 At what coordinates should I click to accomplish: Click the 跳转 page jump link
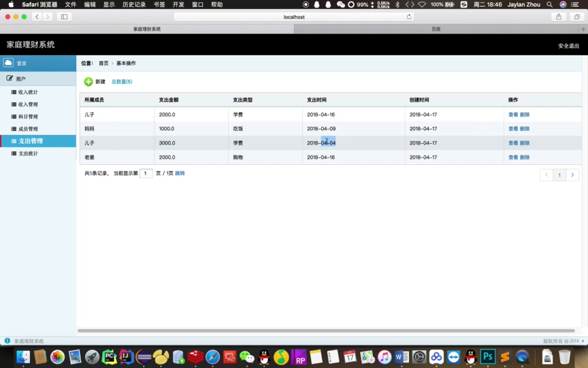point(180,173)
